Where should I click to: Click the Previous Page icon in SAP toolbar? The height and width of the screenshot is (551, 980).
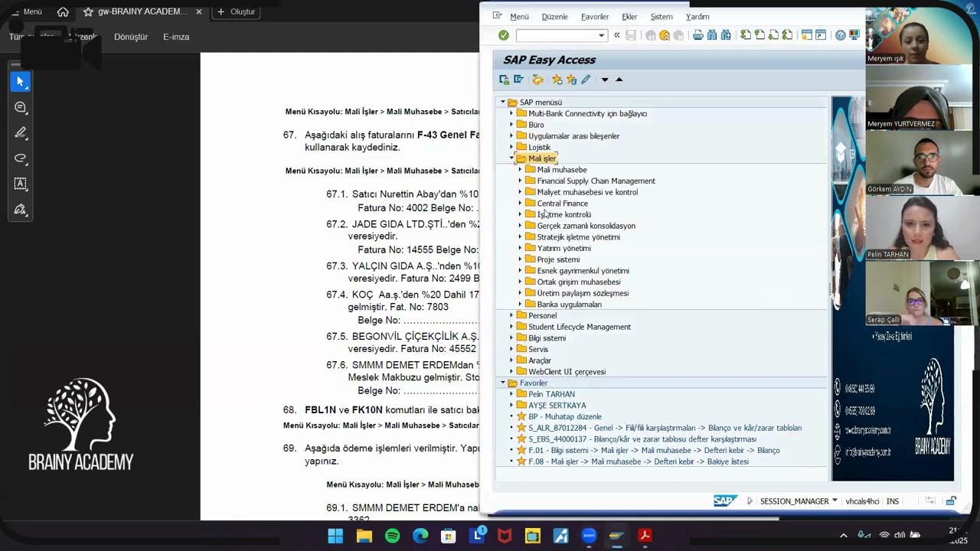pos(759,35)
